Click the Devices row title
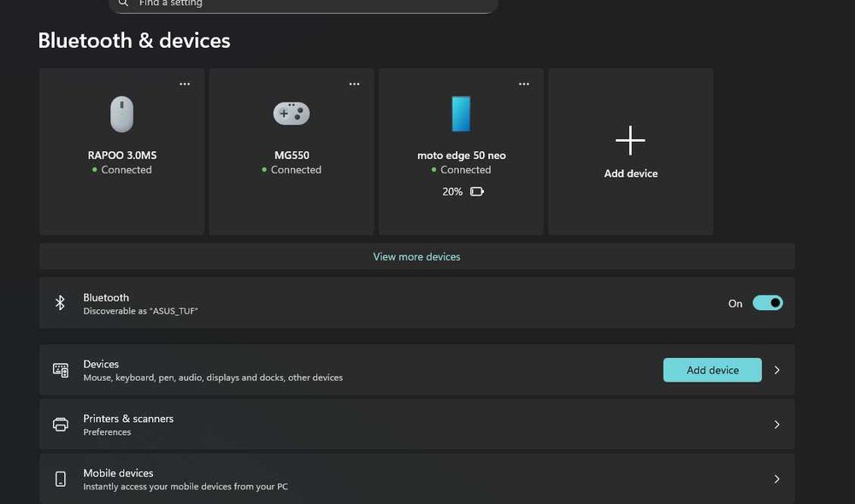 click(101, 364)
